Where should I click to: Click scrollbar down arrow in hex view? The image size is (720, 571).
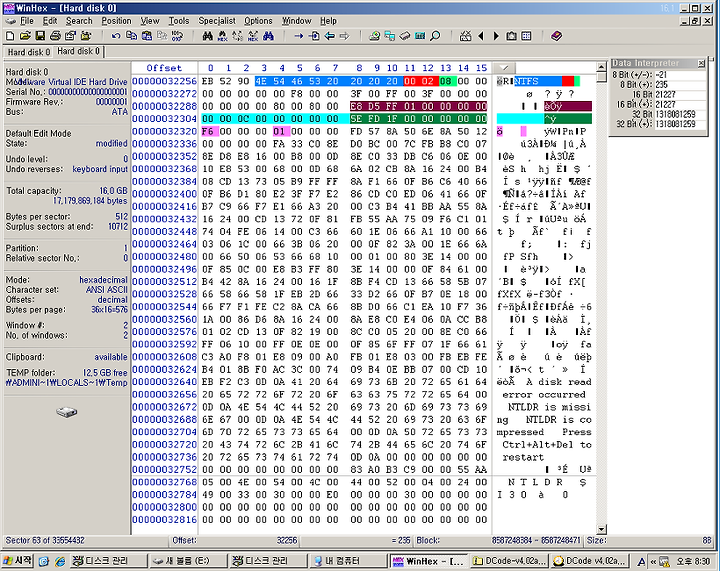tap(601, 529)
